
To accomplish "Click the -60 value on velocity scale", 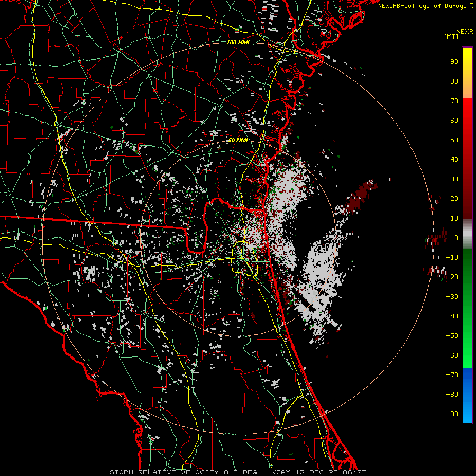I will (452, 355).
